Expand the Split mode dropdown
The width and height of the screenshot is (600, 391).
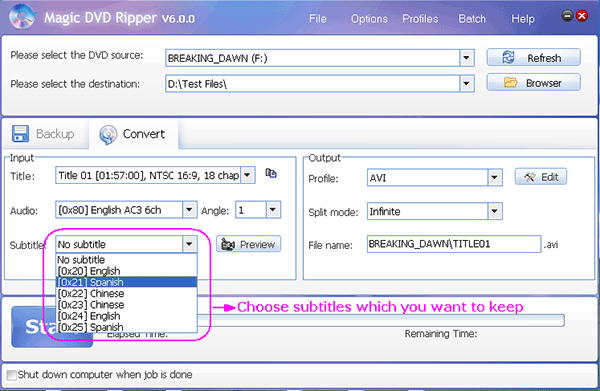click(x=495, y=211)
